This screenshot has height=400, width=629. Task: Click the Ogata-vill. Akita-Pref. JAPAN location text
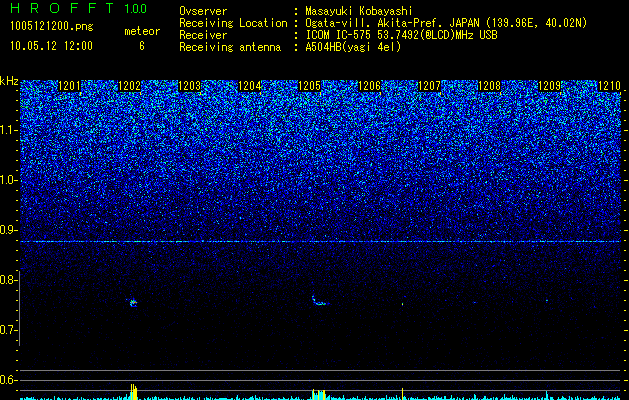[x=446, y=23]
